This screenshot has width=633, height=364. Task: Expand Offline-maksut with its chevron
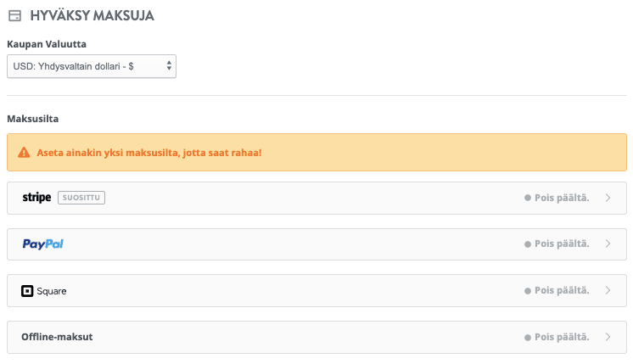pyautogui.click(x=608, y=337)
